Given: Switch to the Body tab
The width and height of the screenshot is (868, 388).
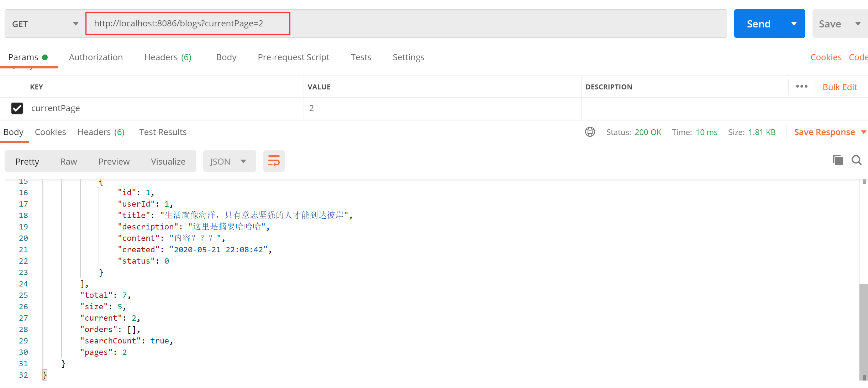Looking at the screenshot, I should coord(226,57).
